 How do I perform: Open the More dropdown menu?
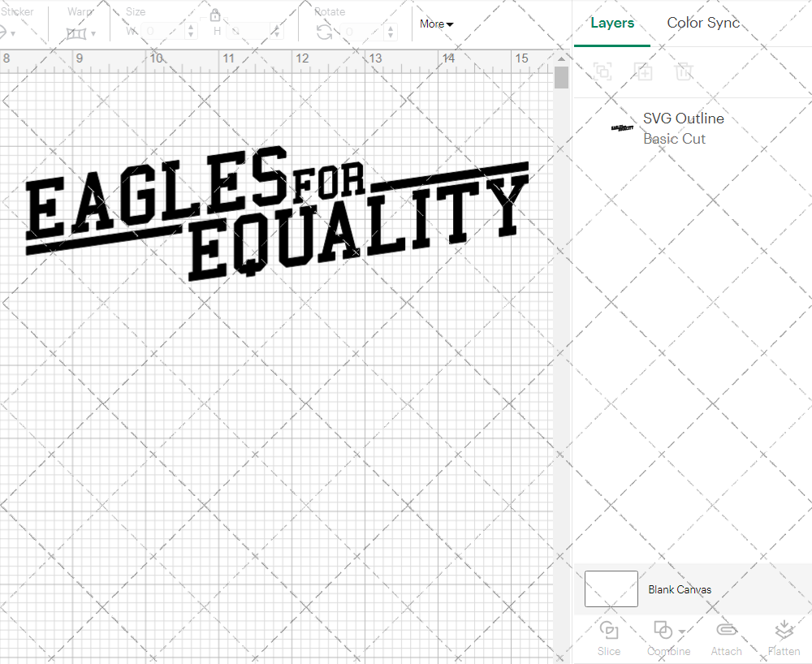click(435, 24)
